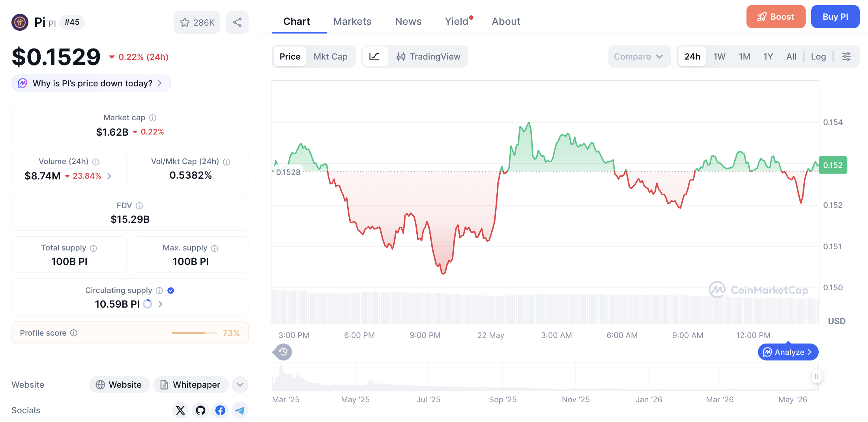Select the Mkt Cap chart toggle
The image size is (868, 422).
(x=331, y=57)
